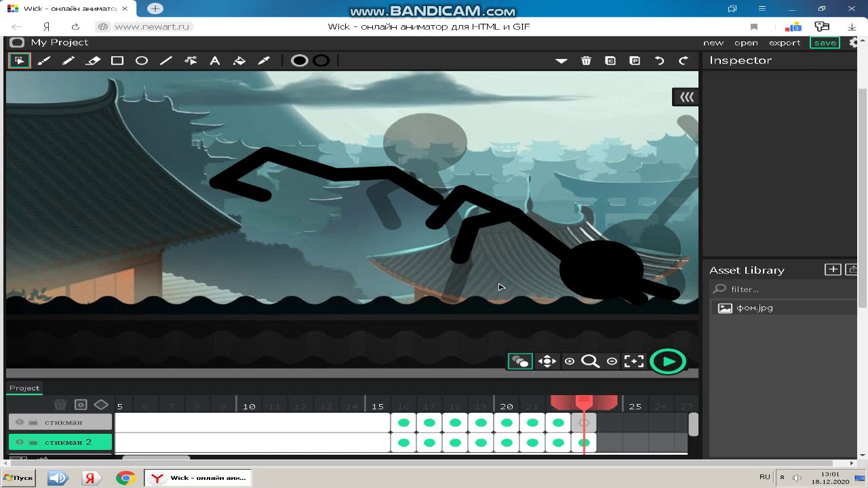This screenshot has width=868, height=488.
Task: Select frame 18 on стикман 2 layer
Action: coord(455,443)
